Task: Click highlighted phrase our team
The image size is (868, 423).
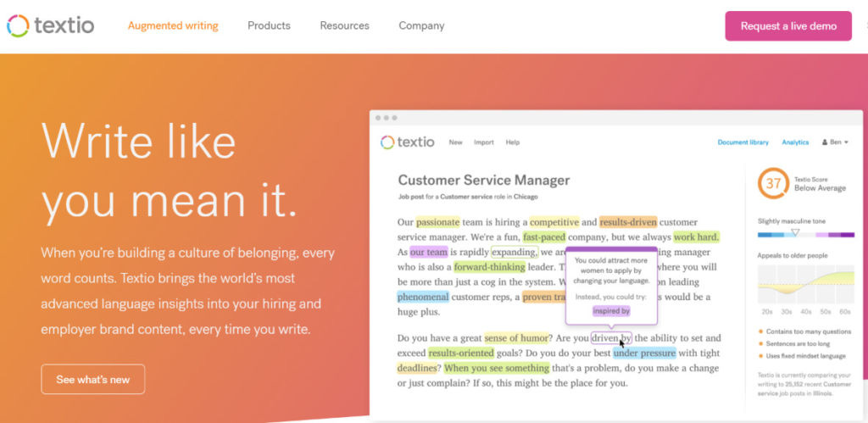Action: pyautogui.click(x=428, y=252)
